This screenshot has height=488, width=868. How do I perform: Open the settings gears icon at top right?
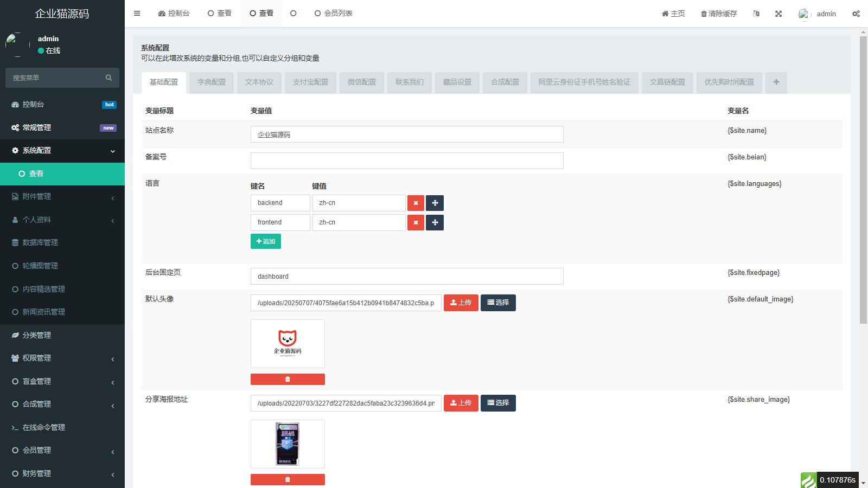pos(856,14)
